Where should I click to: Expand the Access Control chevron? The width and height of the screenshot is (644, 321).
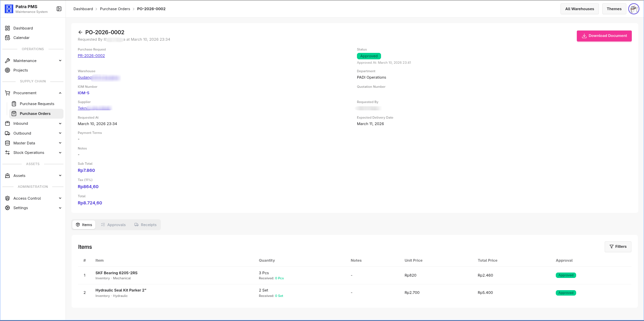point(60,198)
